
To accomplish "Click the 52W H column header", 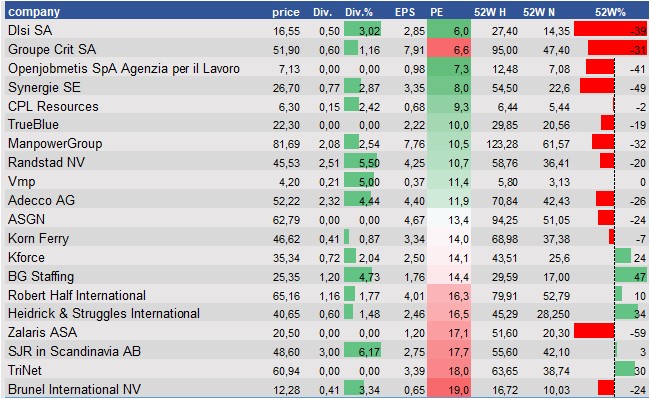I will point(490,12).
